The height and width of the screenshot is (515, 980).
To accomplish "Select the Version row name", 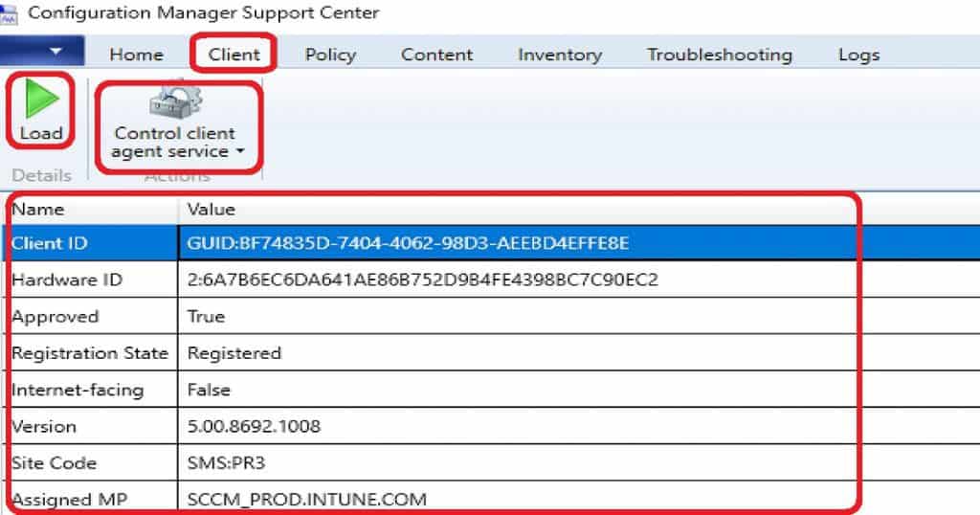I will [44, 426].
